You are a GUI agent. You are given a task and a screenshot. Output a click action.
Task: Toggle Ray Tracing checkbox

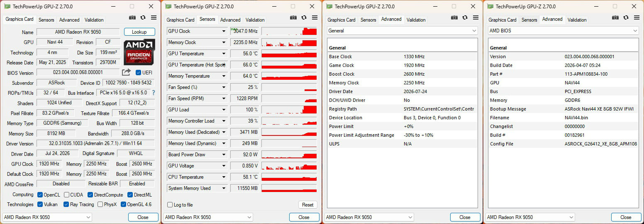click(x=66, y=204)
